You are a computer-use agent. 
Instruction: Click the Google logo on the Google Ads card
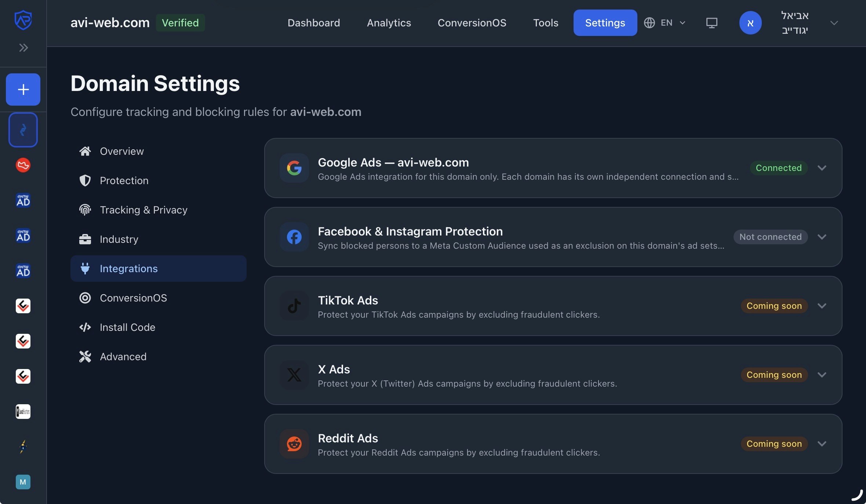click(x=294, y=168)
